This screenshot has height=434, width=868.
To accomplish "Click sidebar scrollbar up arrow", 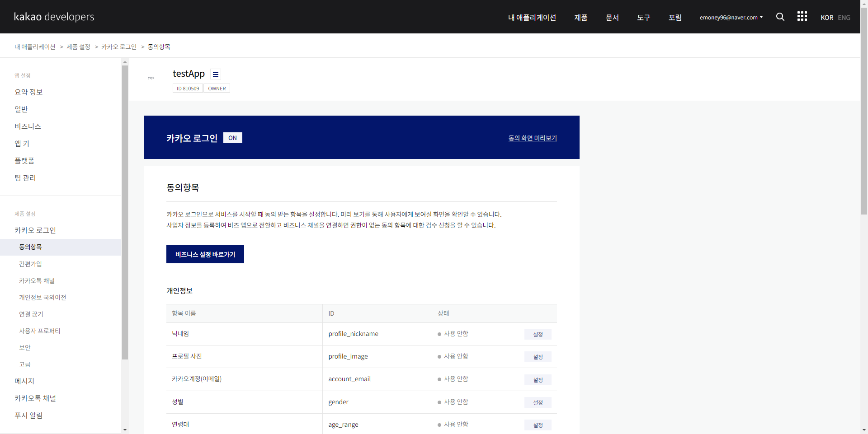I will (x=125, y=62).
